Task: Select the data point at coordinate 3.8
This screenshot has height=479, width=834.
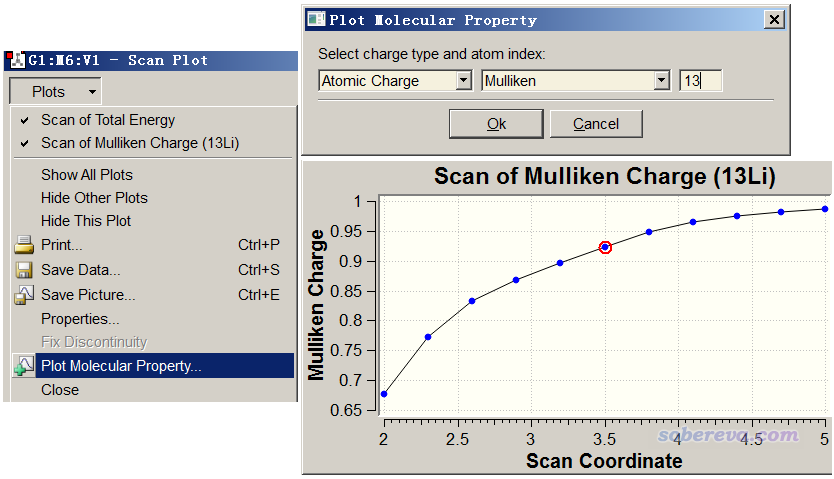Action: click(649, 232)
